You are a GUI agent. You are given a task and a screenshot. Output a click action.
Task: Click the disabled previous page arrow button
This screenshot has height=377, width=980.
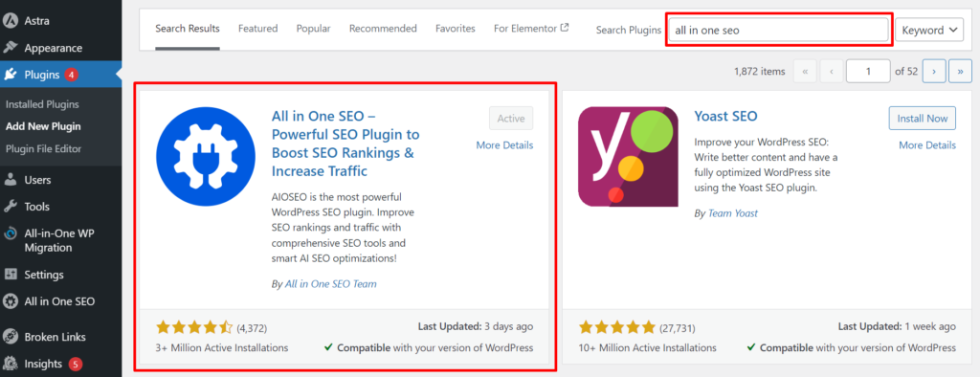click(x=832, y=71)
